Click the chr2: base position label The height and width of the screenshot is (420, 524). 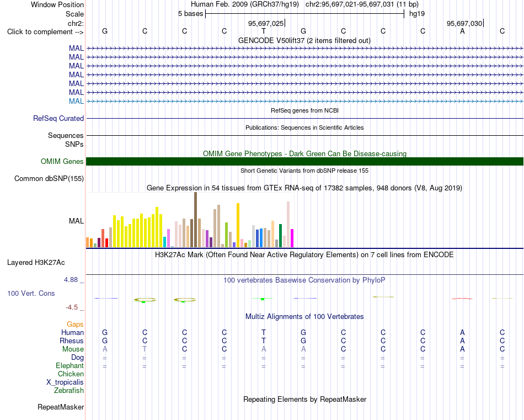pos(76,23)
